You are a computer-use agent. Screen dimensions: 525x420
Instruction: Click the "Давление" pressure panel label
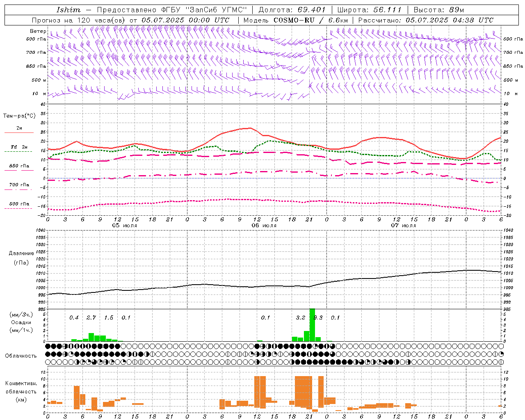[21, 253]
